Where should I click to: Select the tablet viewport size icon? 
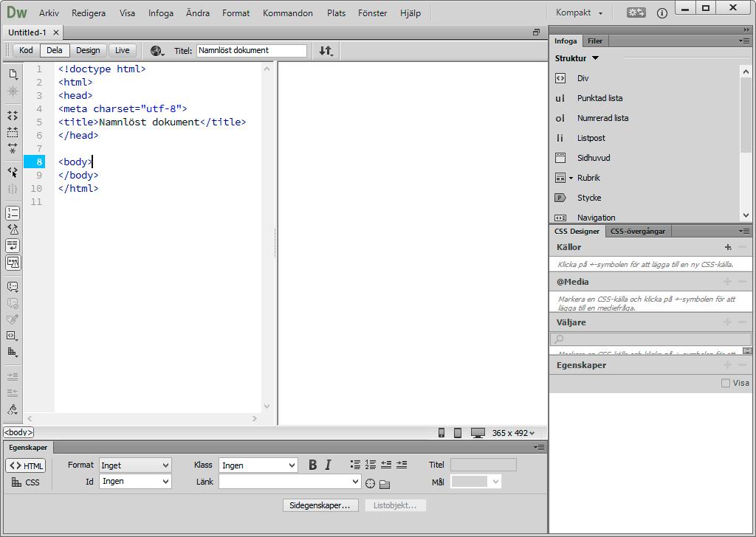point(458,433)
